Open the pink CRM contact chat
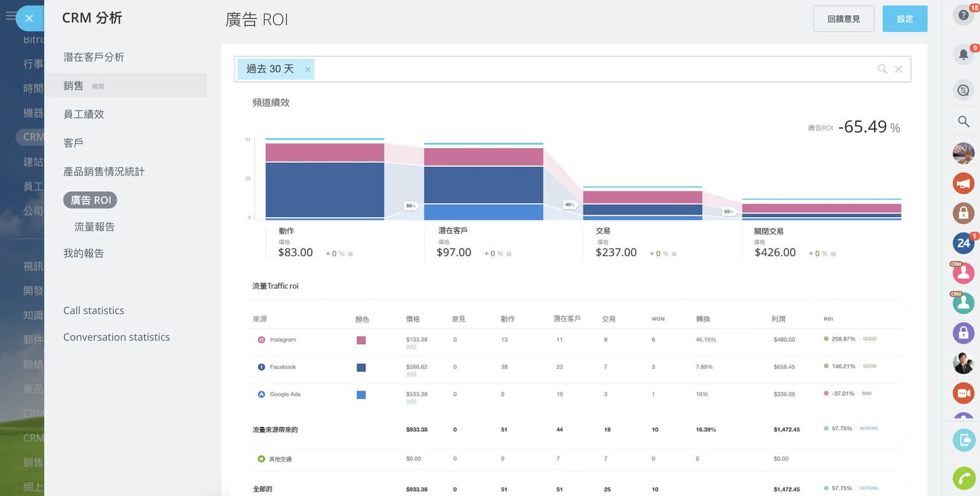The width and height of the screenshot is (980, 496). (x=963, y=273)
